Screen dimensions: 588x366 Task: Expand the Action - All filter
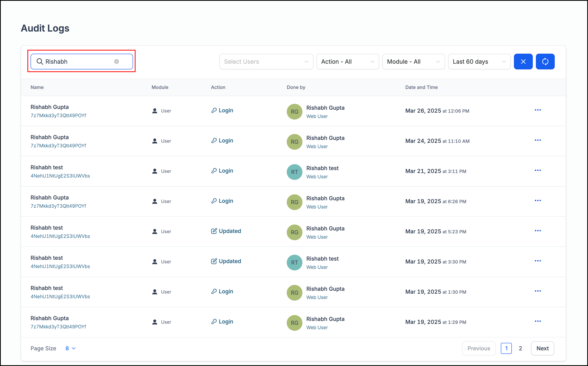(x=347, y=62)
